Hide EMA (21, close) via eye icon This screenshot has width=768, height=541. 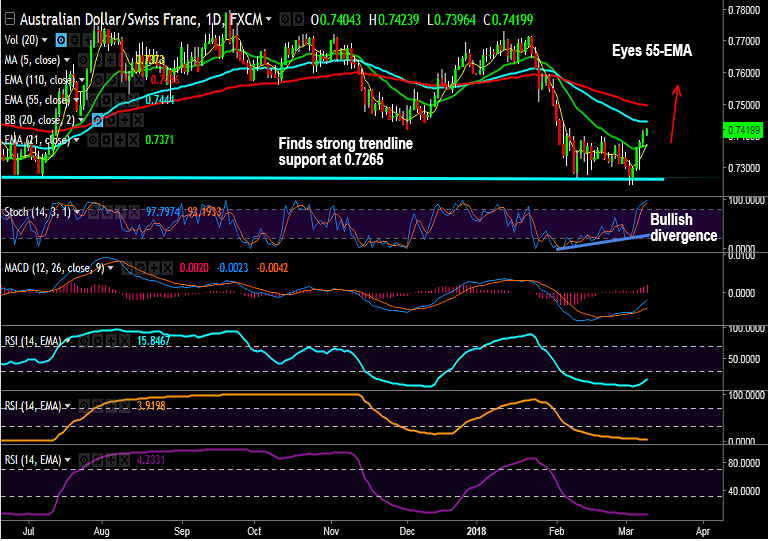(93, 141)
